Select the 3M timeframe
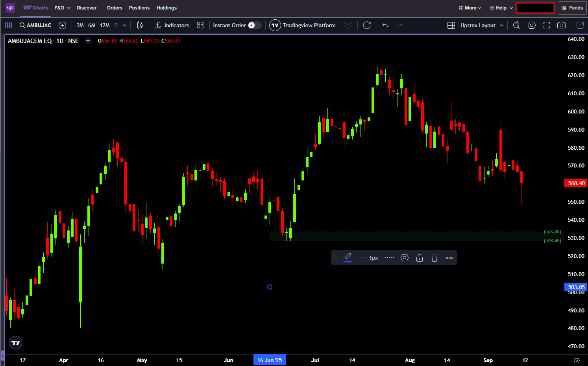Image resolution: width=588 pixels, height=366 pixels. click(80, 25)
